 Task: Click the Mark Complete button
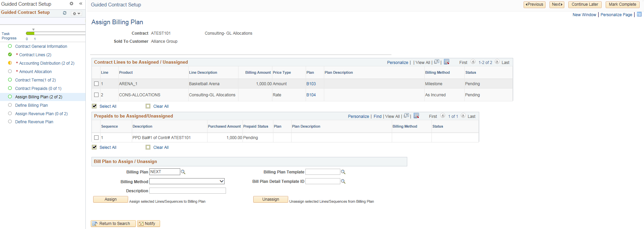coord(622,4)
